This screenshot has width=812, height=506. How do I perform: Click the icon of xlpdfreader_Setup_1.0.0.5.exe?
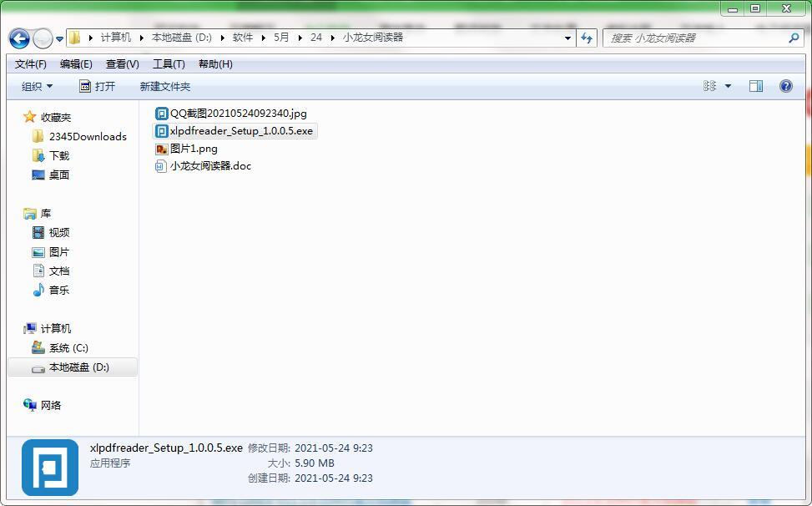click(x=162, y=131)
